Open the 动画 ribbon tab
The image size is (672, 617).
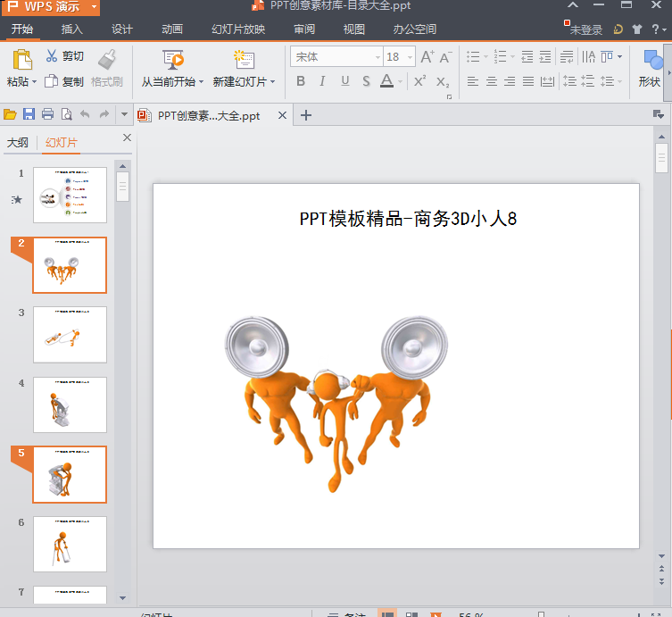pyautogui.click(x=172, y=29)
